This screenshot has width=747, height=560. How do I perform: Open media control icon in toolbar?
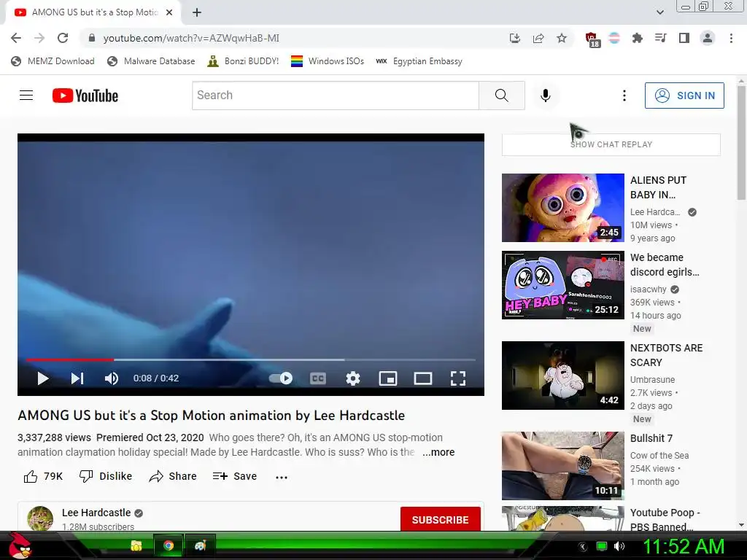click(x=661, y=38)
